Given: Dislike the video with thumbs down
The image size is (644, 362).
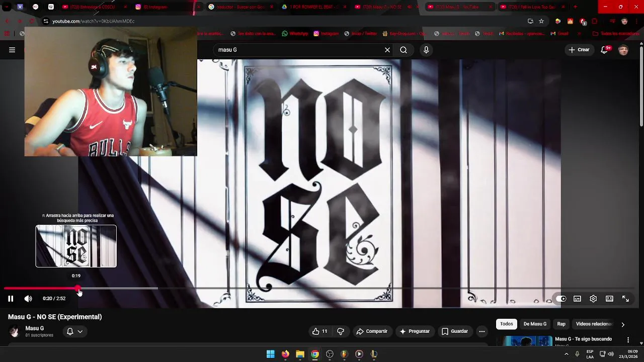Looking at the screenshot, I should point(341,331).
